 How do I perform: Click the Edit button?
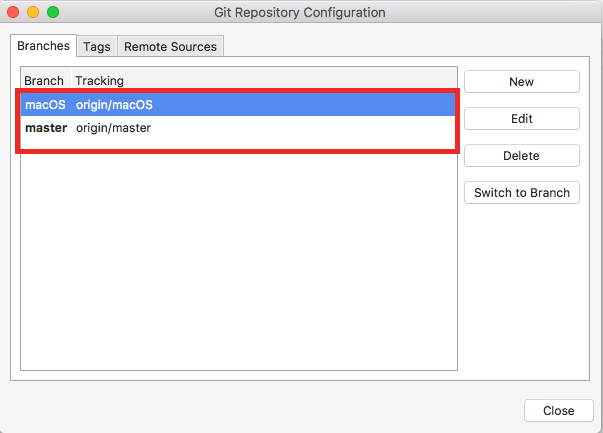click(521, 119)
